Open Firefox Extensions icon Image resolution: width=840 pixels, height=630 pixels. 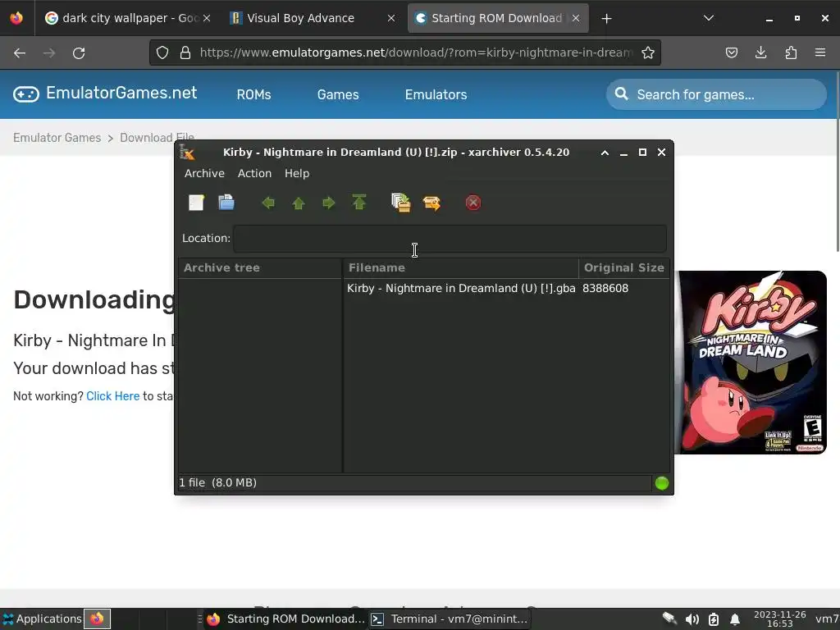(791, 52)
